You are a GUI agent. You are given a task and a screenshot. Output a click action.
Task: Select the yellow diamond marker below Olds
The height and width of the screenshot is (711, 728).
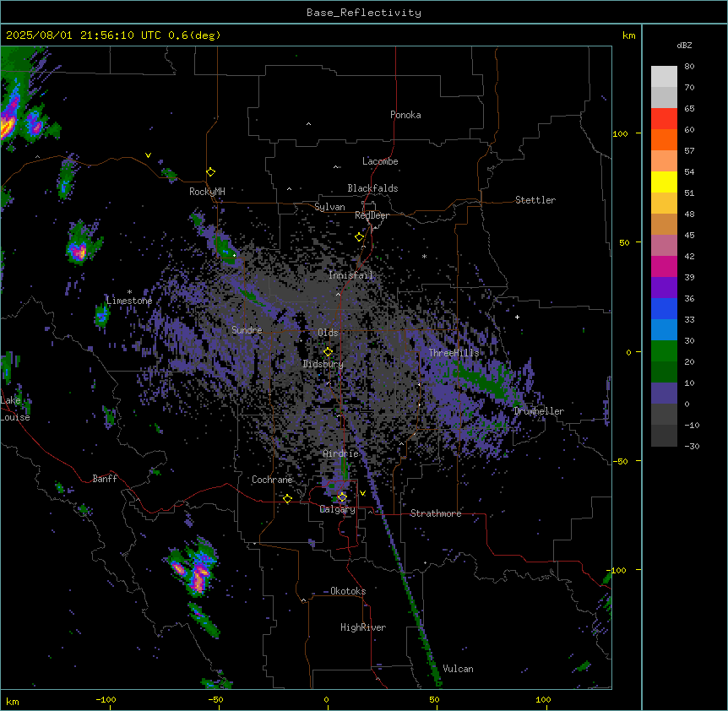(328, 352)
